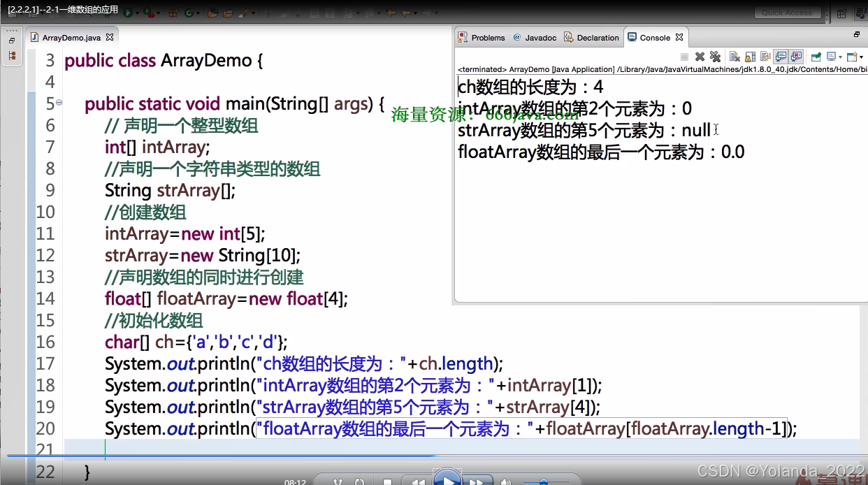Click the Run Last Tool (external tools) icon

150,13
